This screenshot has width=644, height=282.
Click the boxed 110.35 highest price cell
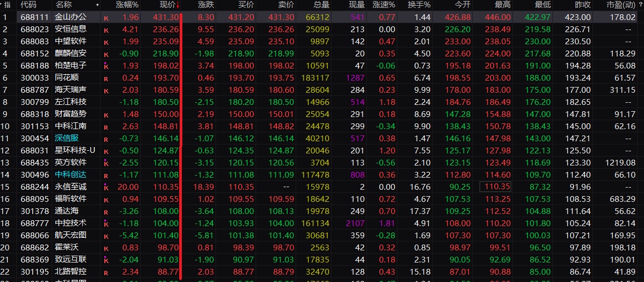[496, 187]
